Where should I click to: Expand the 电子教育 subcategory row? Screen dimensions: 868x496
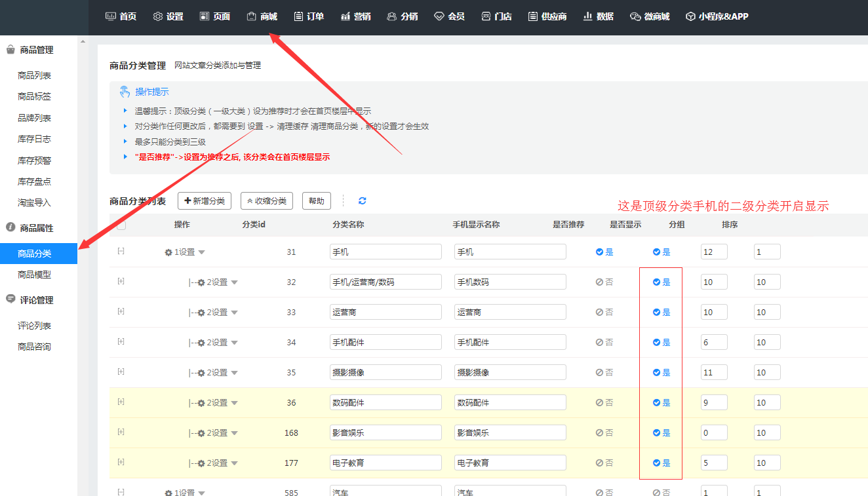(x=121, y=462)
